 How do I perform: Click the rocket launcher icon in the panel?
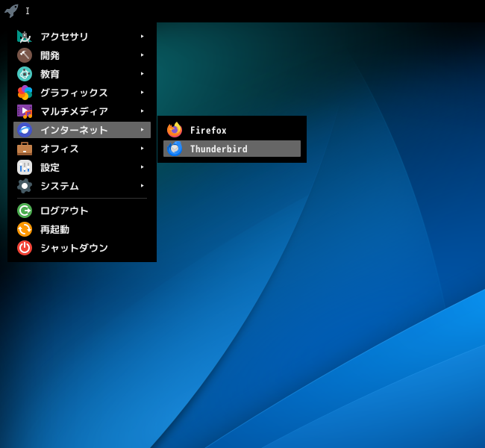[11, 11]
